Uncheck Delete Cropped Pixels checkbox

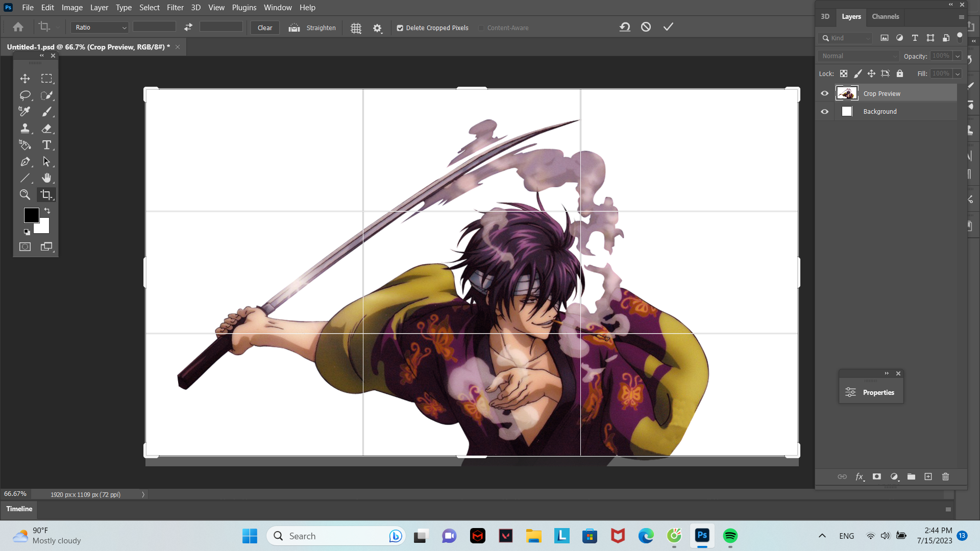point(400,28)
